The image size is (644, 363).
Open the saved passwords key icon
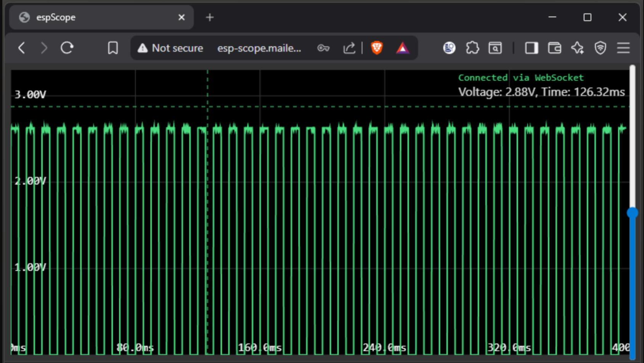(323, 48)
